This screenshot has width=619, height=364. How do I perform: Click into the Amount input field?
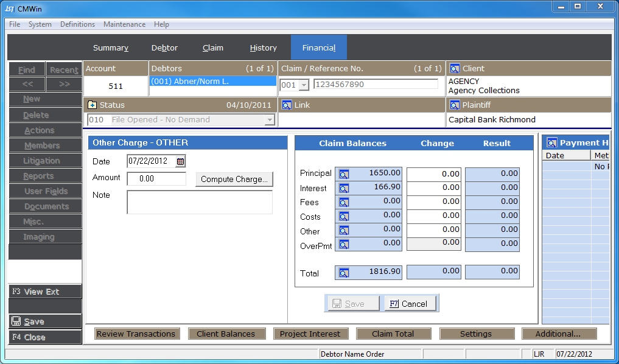point(156,179)
